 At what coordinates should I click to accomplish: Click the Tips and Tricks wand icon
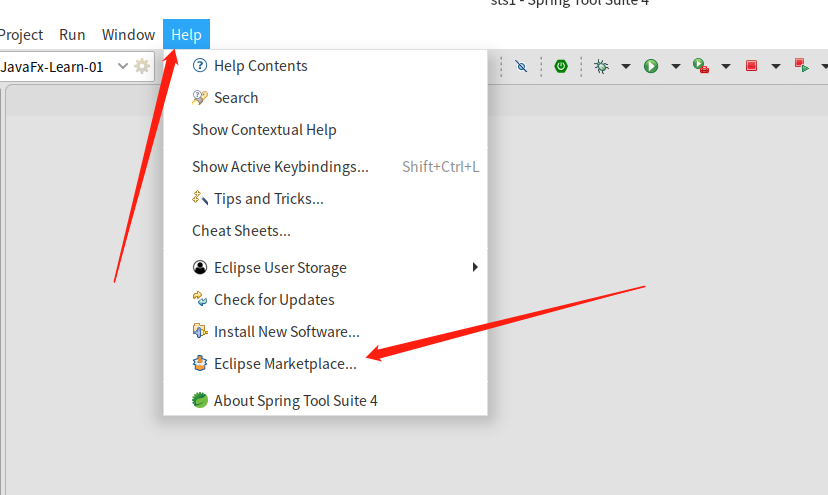click(x=200, y=198)
